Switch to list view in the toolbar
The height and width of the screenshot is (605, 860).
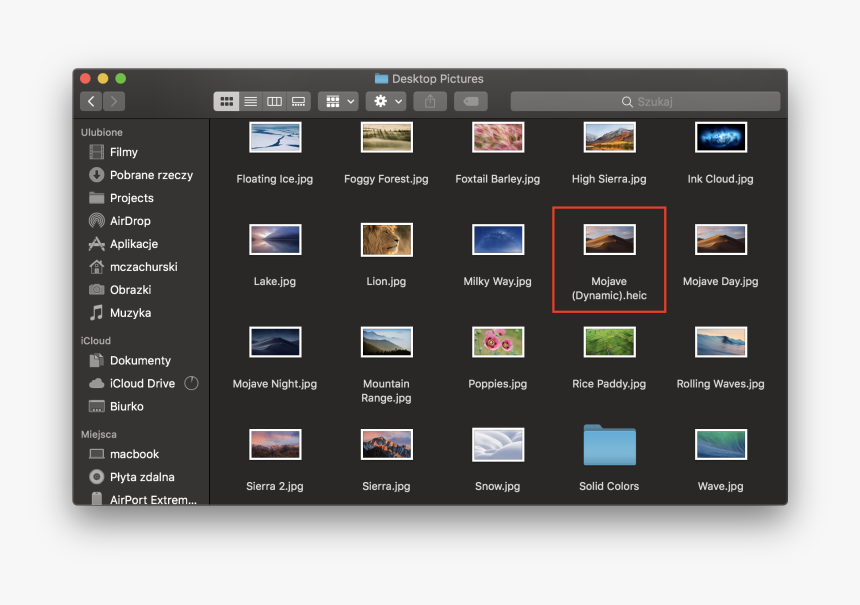(x=250, y=100)
